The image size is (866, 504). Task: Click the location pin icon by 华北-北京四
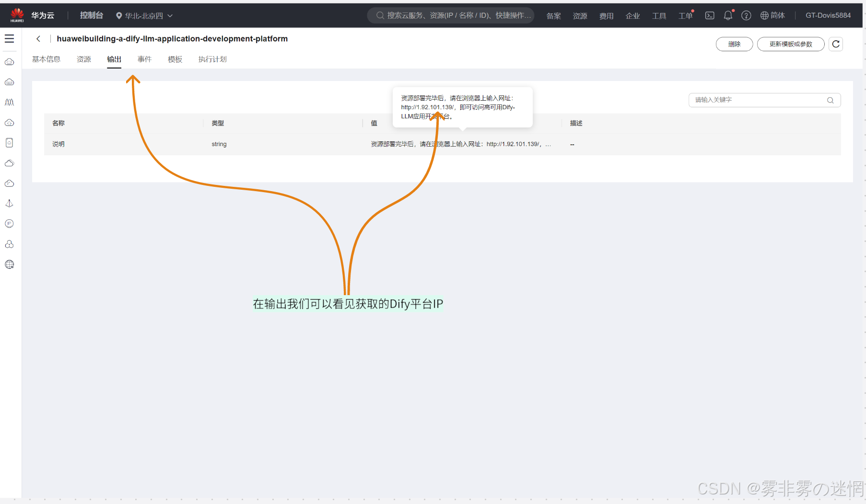point(119,16)
